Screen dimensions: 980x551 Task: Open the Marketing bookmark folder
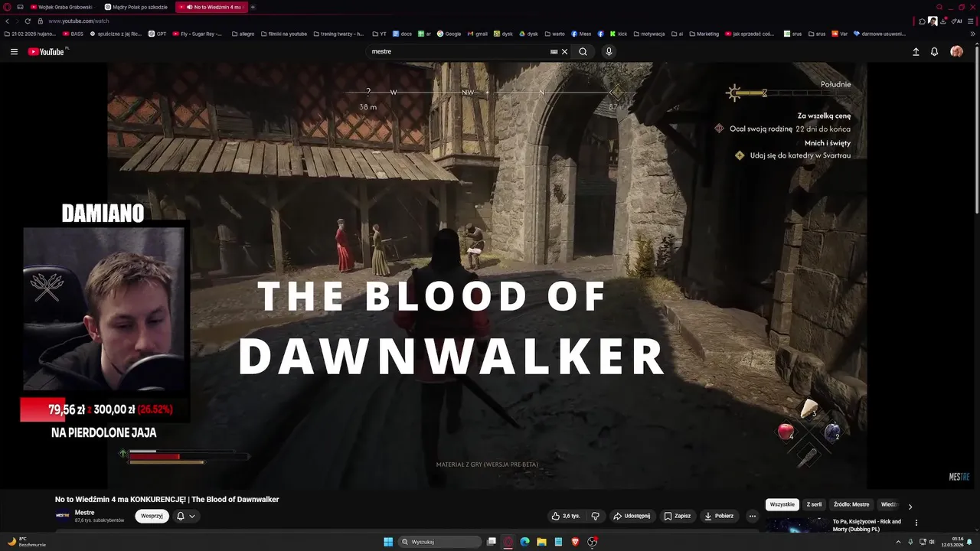point(704,34)
